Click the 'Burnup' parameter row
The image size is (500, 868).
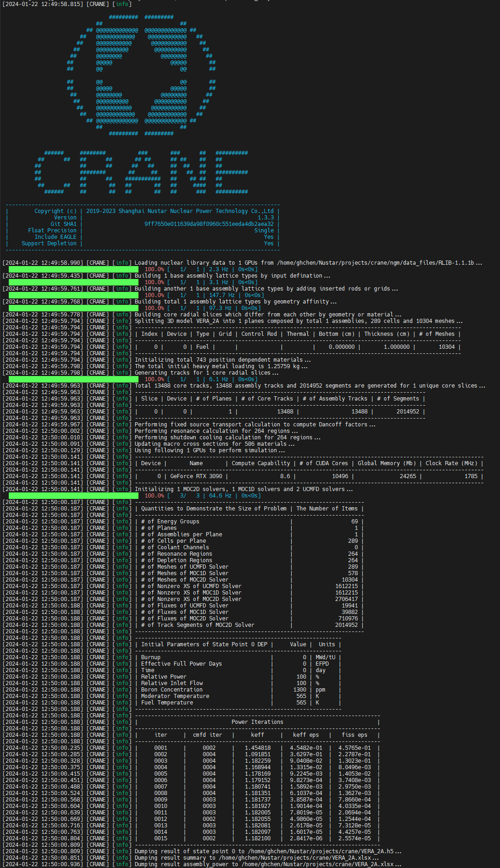pyautogui.click(x=238, y=657)
